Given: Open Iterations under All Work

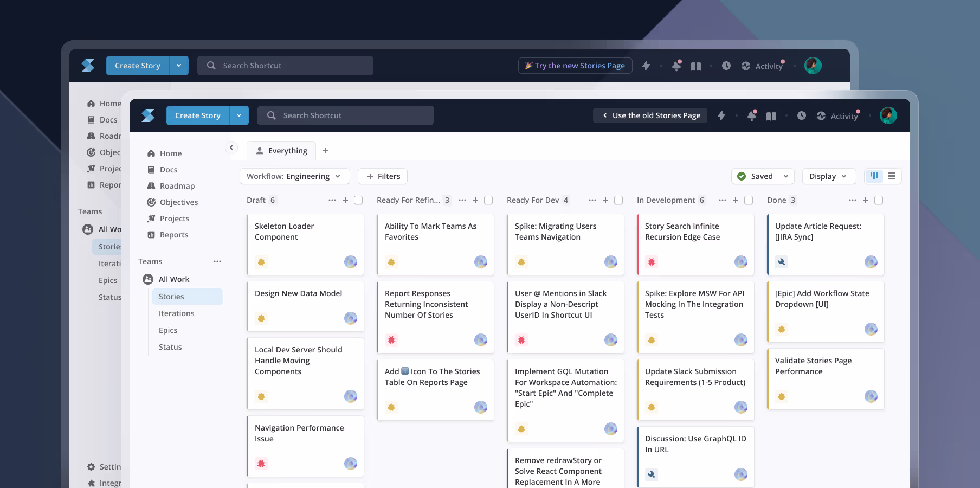Looking at the screenshot, I should (x=177, y=313).
